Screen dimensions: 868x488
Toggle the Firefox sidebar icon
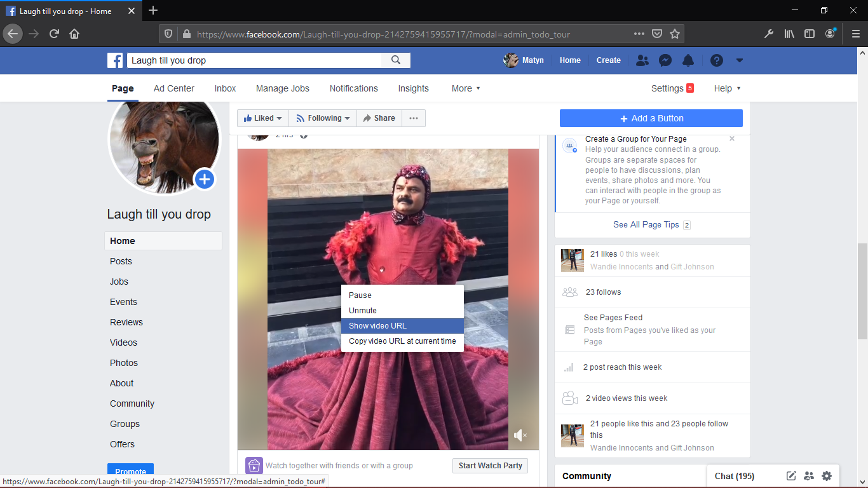[810, 34]
